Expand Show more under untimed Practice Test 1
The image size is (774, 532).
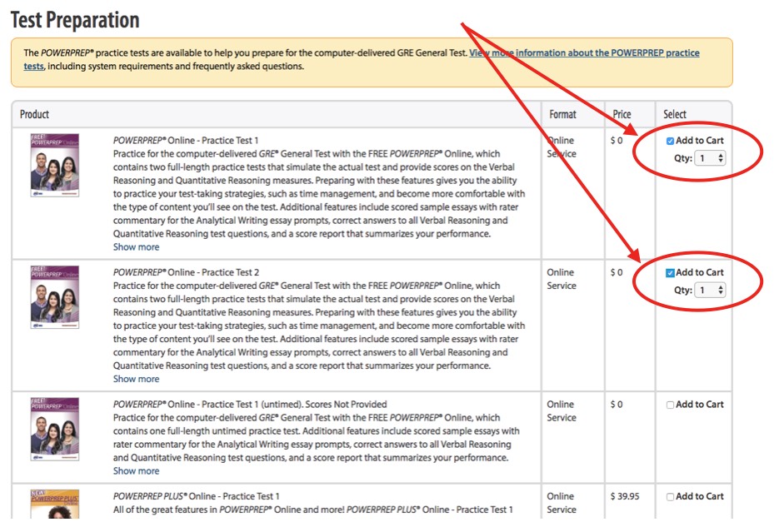136,471
